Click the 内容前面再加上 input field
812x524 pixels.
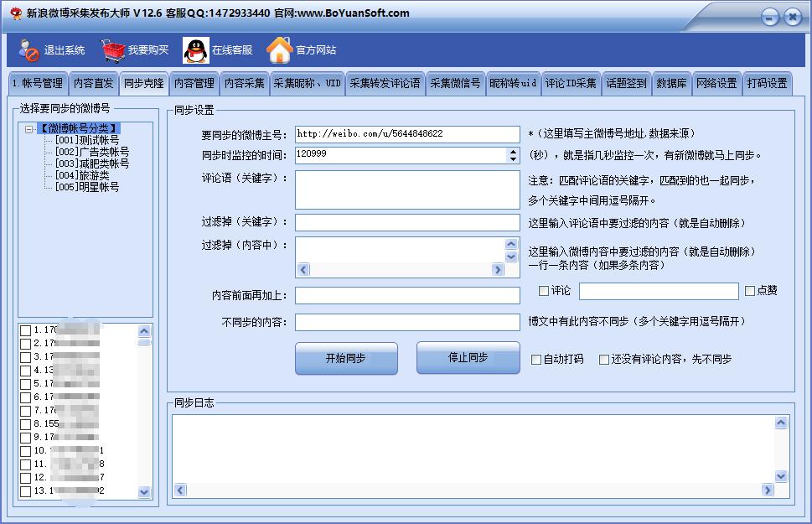407,295
